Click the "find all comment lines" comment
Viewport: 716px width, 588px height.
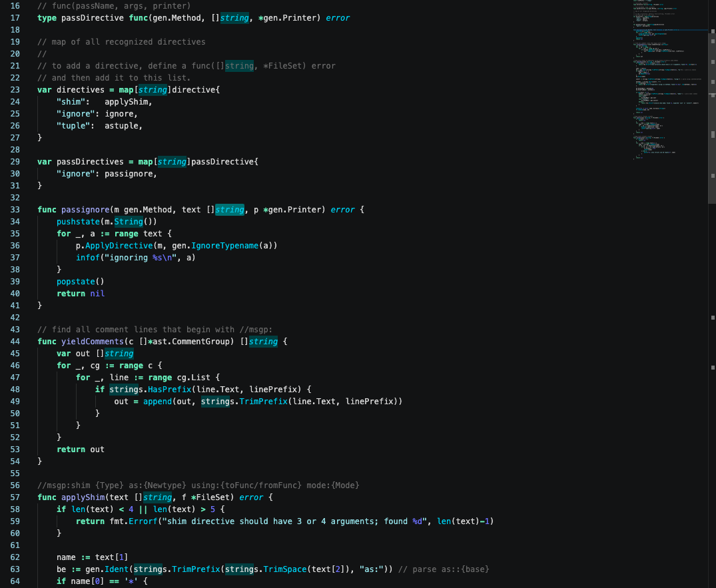pos(155,330)
